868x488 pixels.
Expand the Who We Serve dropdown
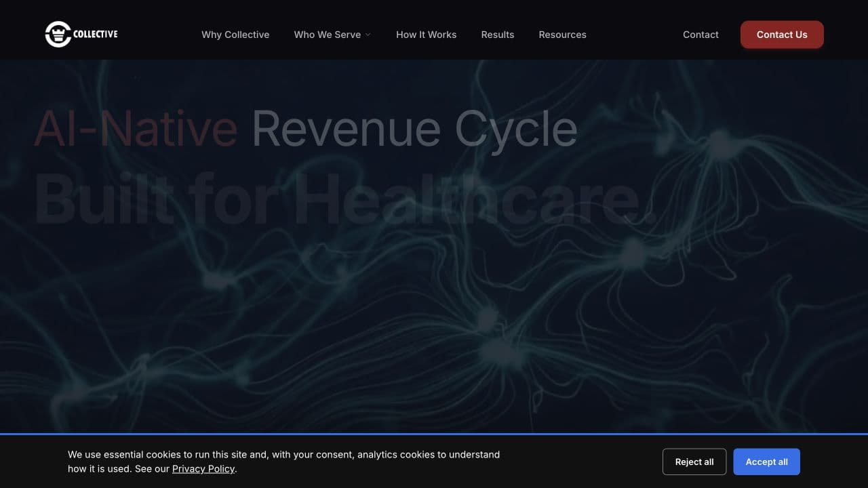pos(332,35)
